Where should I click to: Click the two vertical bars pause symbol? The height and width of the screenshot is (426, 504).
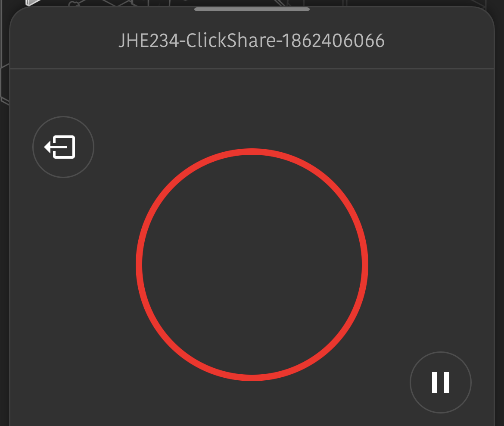[440, 382]
